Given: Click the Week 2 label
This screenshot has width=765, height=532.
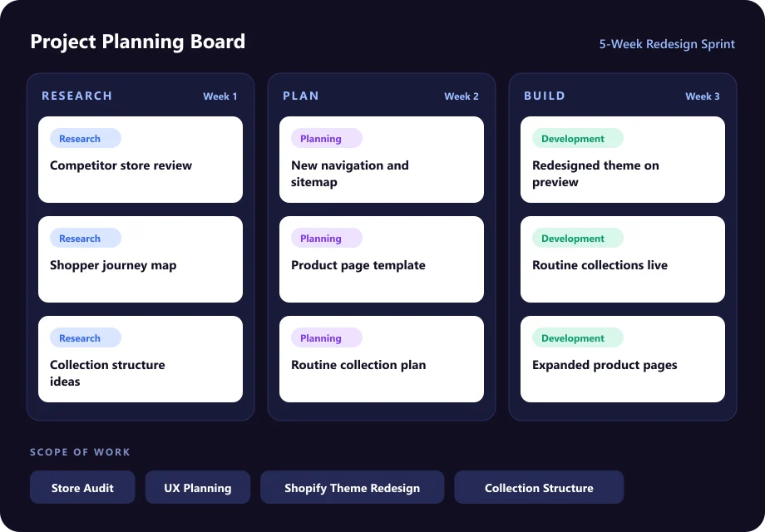Looking at the screenshot, I should click(461, 96).
